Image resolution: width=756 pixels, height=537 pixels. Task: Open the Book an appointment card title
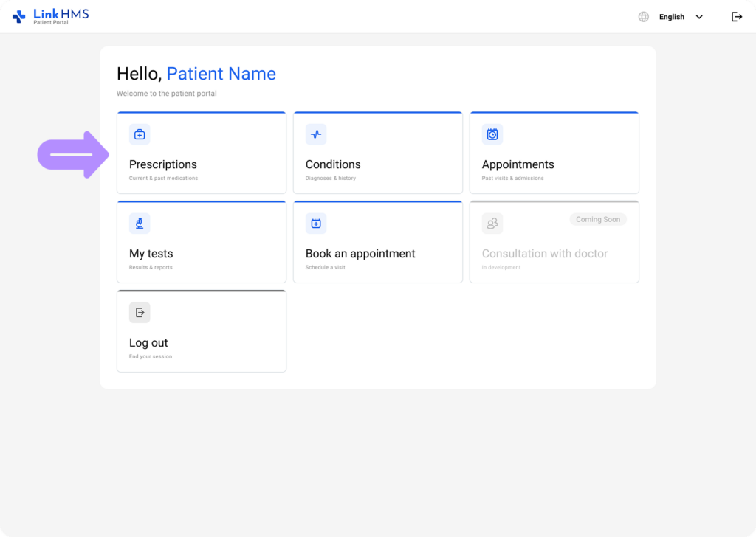click(x=360, y=253)
